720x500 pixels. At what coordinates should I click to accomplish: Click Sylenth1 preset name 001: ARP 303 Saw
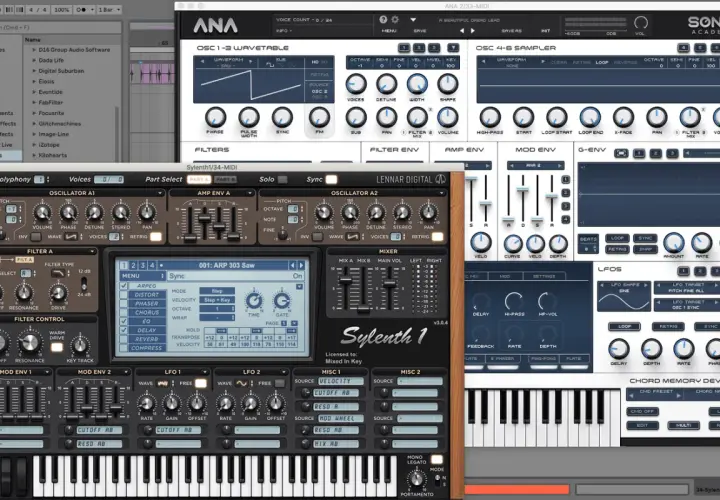227,265
